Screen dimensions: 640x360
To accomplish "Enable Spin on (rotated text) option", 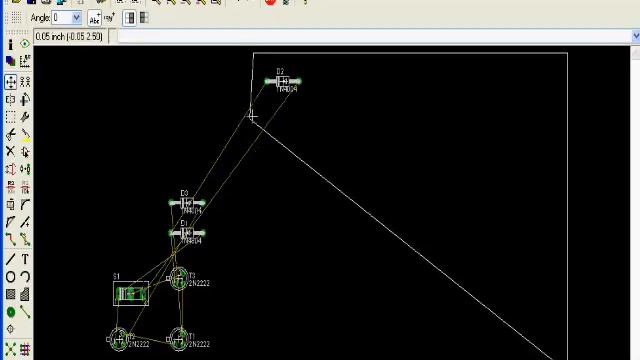I will (109, 18).
